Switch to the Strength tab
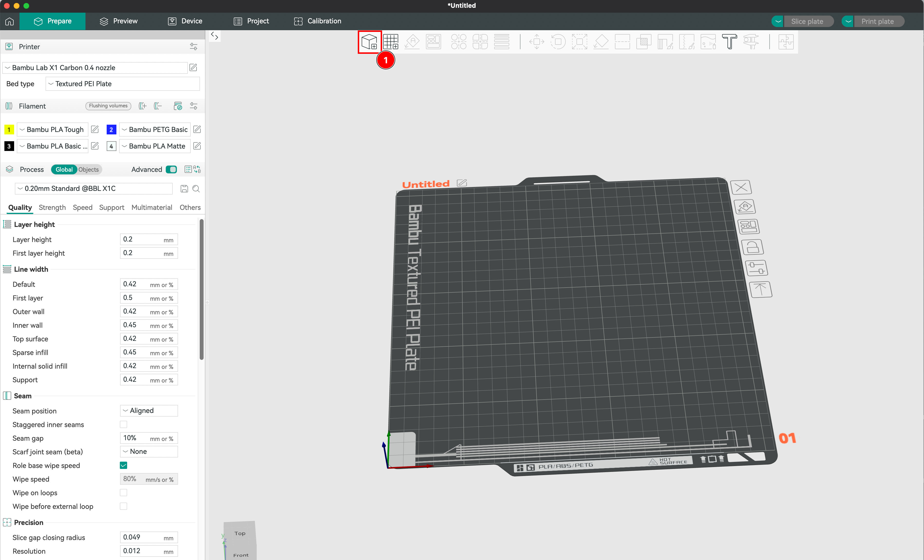Image resolution: width=924 pixels, height=560 pixels. click(52, 207)
